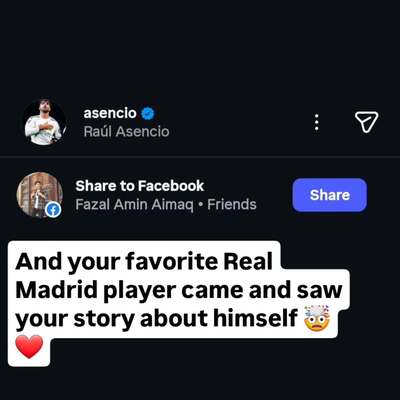This screenshot has height=400, width=400.
Task: Click the Raúl Asencio full name
Action: point(126,132)
